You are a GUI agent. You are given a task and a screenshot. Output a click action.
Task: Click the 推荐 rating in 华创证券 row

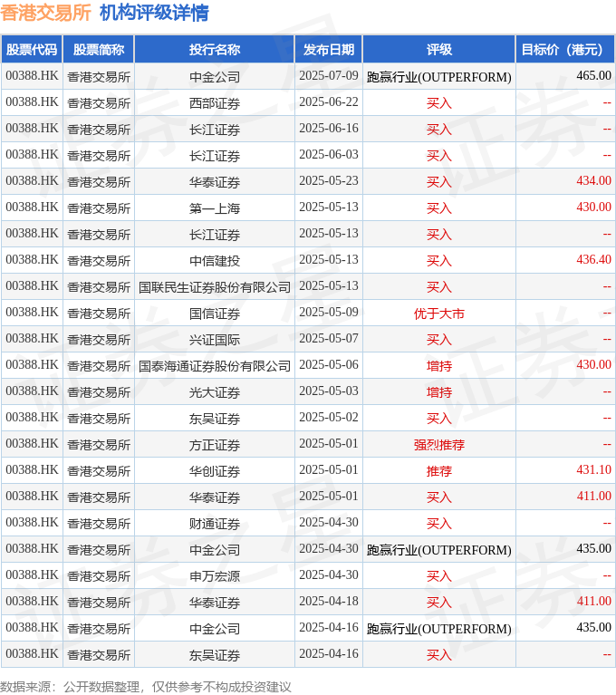(x=439, y=470)
